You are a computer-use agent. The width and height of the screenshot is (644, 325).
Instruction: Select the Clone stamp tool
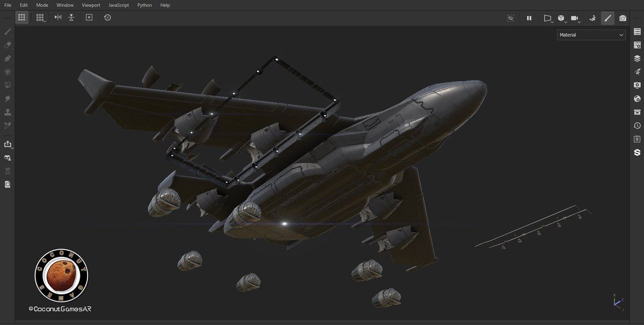[x=8, y=112]
